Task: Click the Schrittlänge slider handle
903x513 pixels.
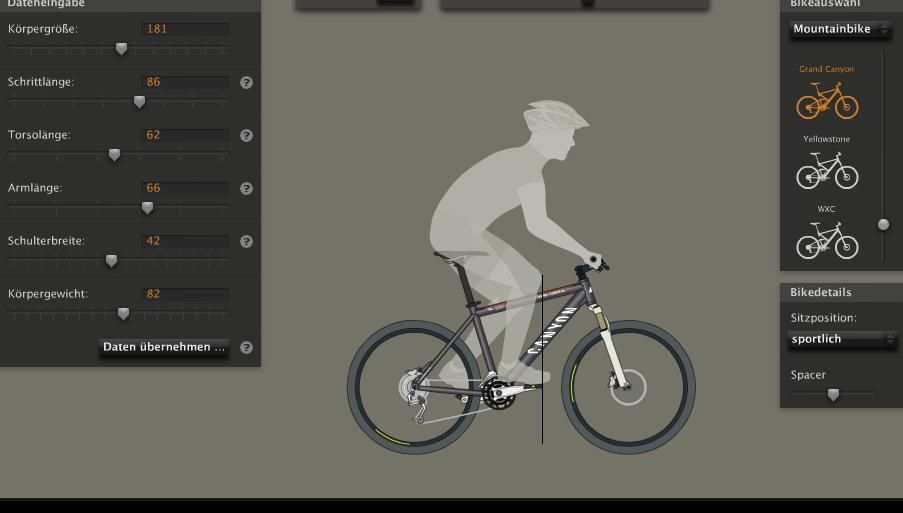Action: point(139,102)
